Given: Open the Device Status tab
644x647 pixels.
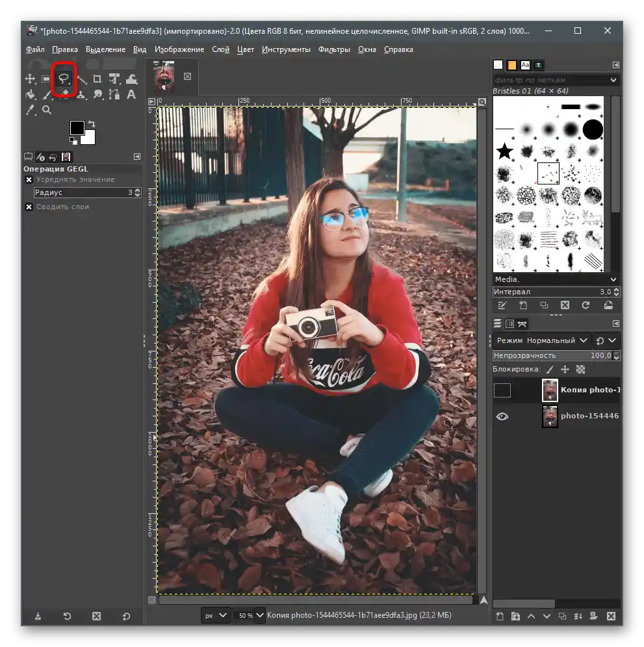Looking at the screenshot, I should 40,157.
